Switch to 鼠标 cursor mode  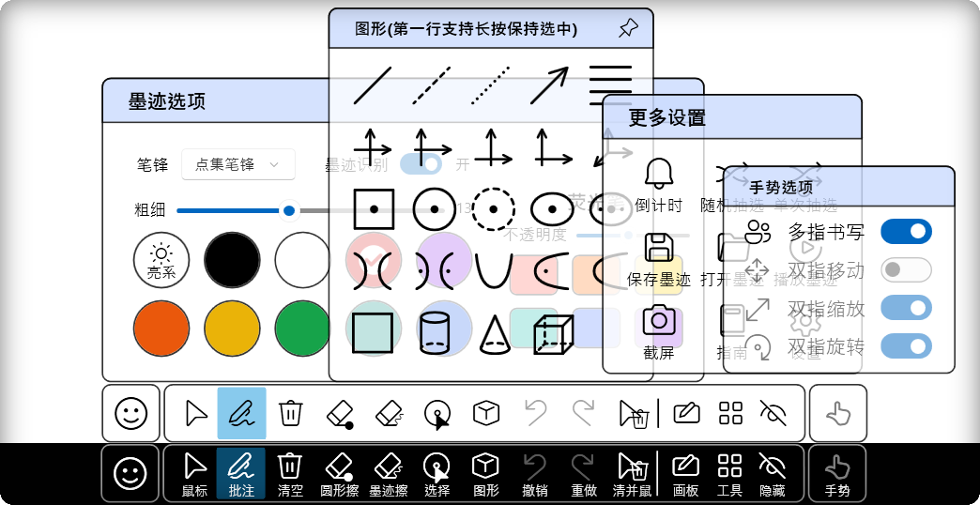194,473
